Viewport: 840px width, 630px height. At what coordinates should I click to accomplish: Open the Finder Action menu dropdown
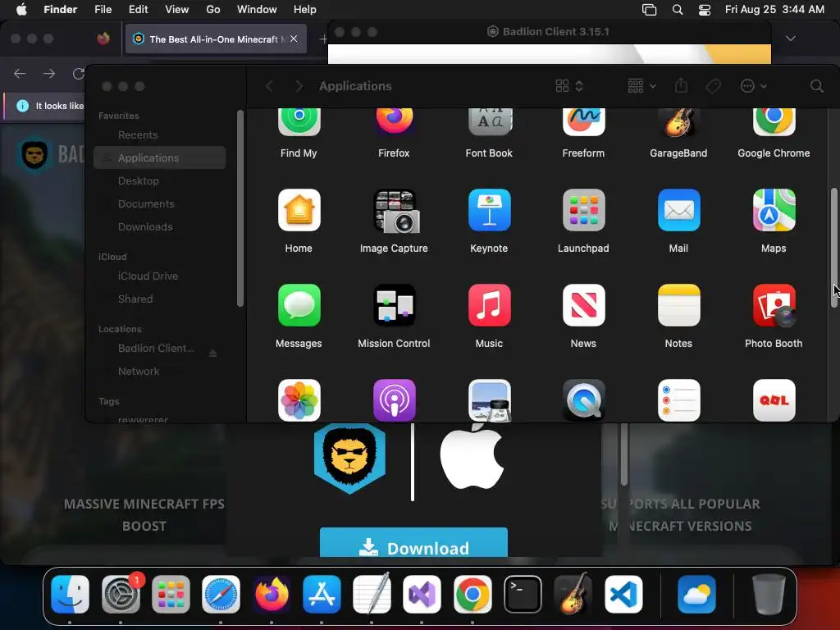tap(753, 85)
